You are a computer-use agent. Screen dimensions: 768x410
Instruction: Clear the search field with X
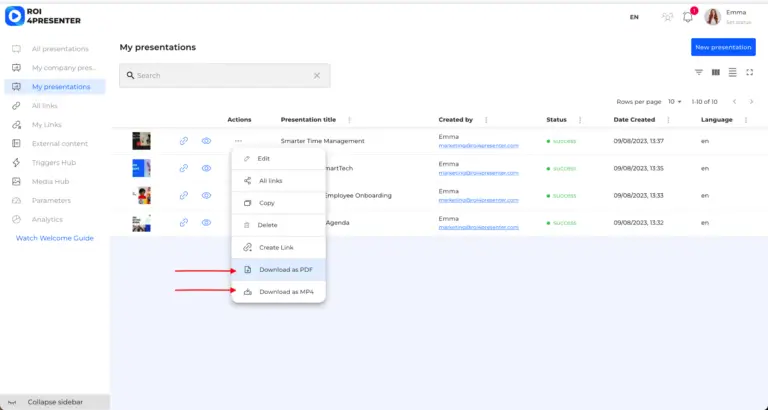tap(317, 75)
